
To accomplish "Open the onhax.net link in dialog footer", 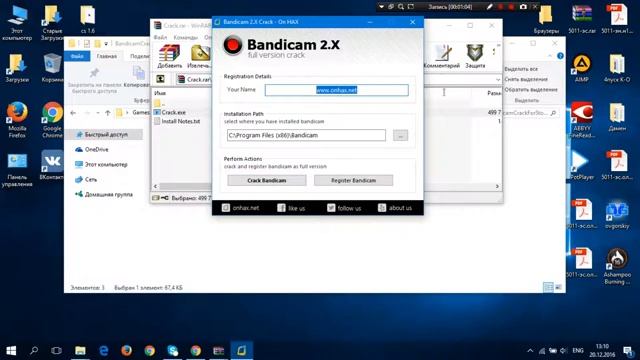I will pyautogui.click(x=240, y=208).
